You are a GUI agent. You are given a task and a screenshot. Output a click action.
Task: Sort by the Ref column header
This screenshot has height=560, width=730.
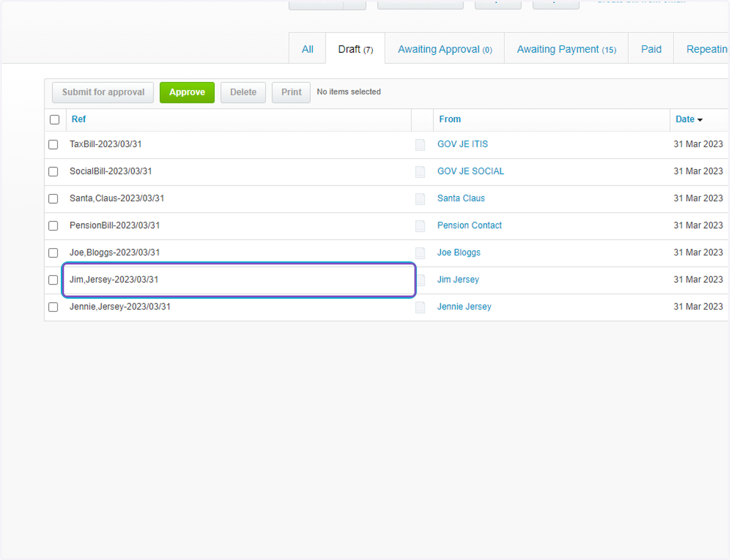point(79,119)
